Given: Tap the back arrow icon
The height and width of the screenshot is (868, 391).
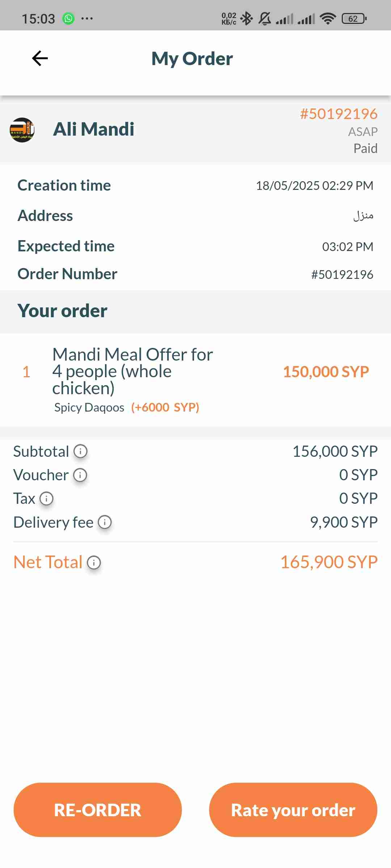Looking at the screenshot, I should [x=40, y=58].
